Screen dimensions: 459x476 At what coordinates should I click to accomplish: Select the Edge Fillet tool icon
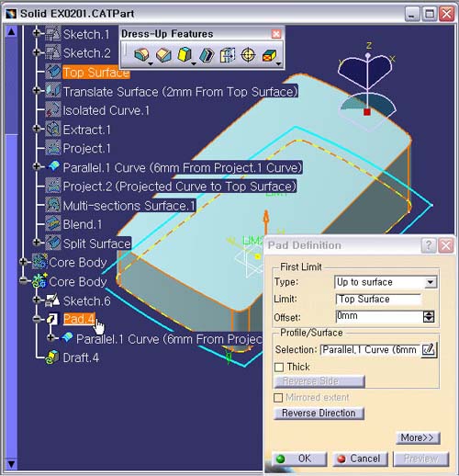pos(141,55)
